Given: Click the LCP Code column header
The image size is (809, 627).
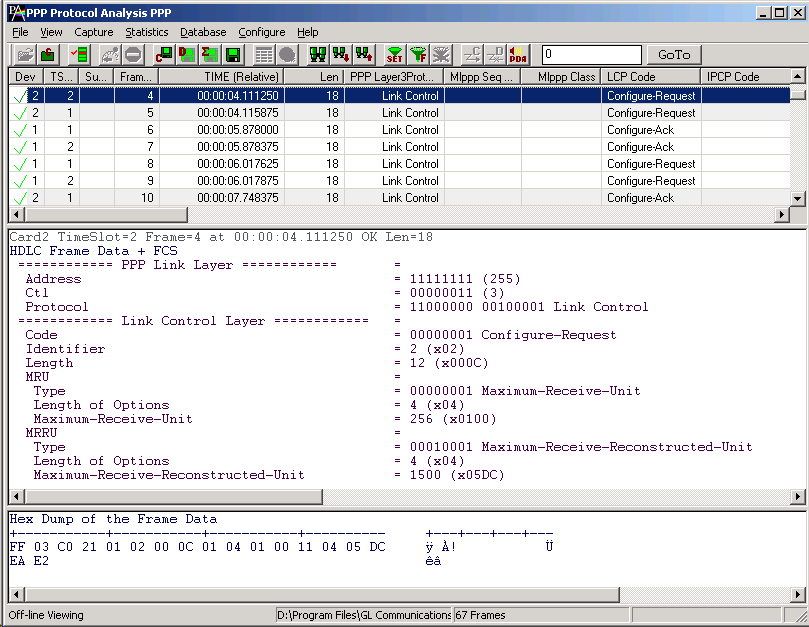Looking at the screenshot, I should tap(651, 76).
